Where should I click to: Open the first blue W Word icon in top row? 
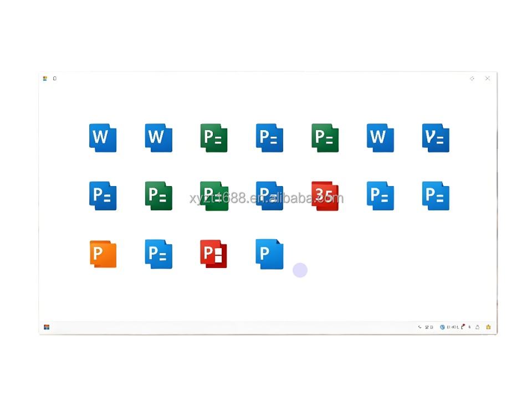click(103, 138)
